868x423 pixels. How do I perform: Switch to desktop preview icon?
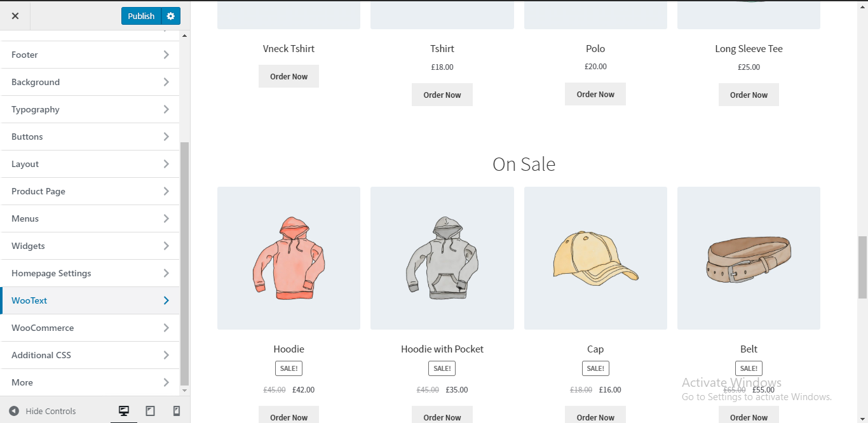click(124, 411)
